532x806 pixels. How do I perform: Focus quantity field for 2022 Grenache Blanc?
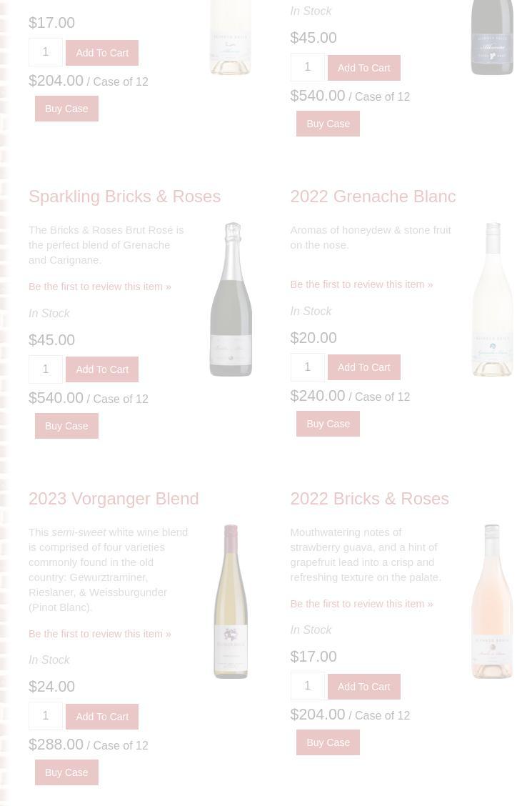pos(307,367)
